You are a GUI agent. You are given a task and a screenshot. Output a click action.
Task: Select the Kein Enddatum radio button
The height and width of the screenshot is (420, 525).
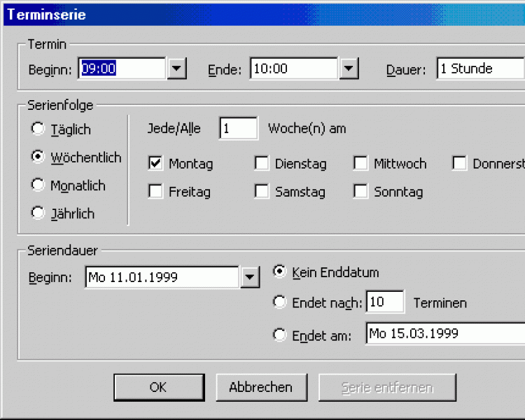(x=280, y=272)
